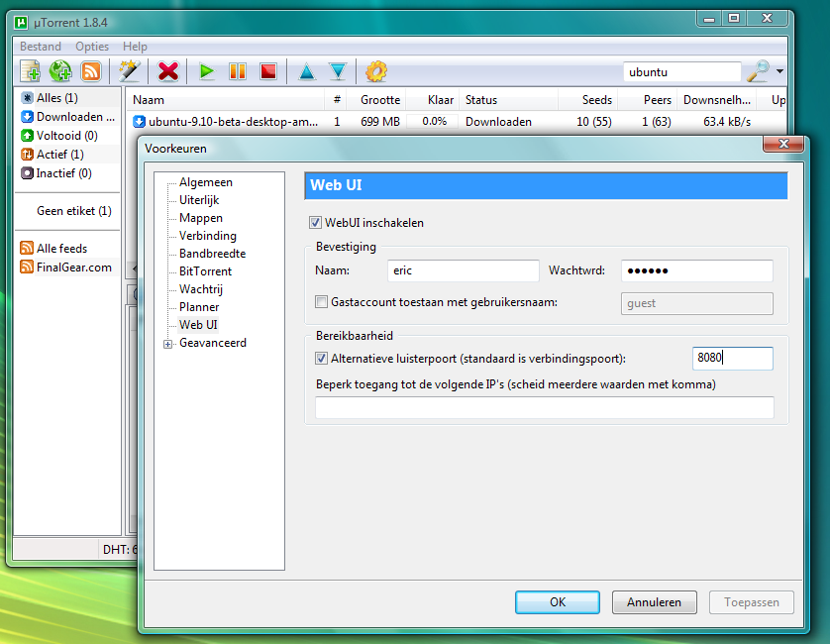
Task: Move torrent up the queue with the arrow icon
Action: pos(306,71)
